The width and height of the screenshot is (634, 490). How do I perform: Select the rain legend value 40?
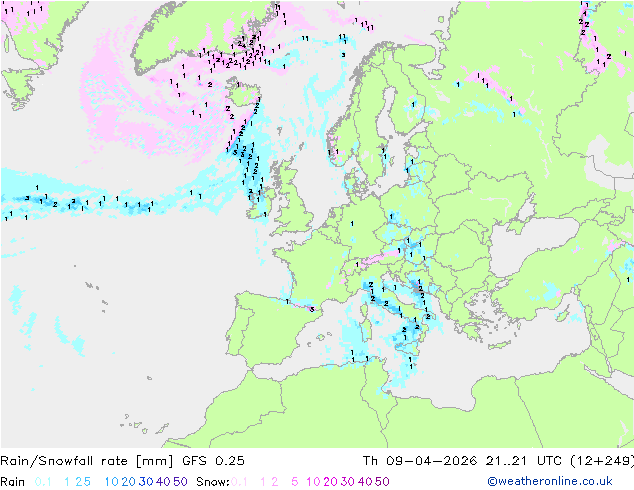pyautogui.click(x=163, y=482)
